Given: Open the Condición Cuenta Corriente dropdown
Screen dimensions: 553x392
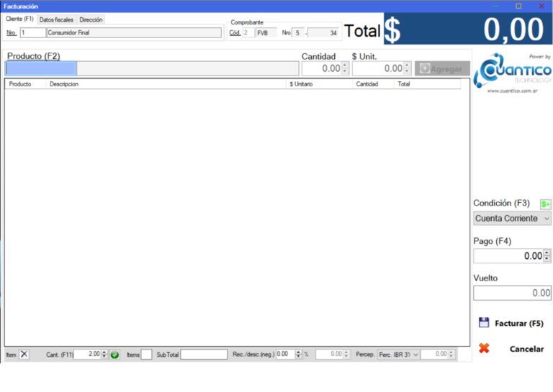Looking at the screenshot, I should click(512, 219).
